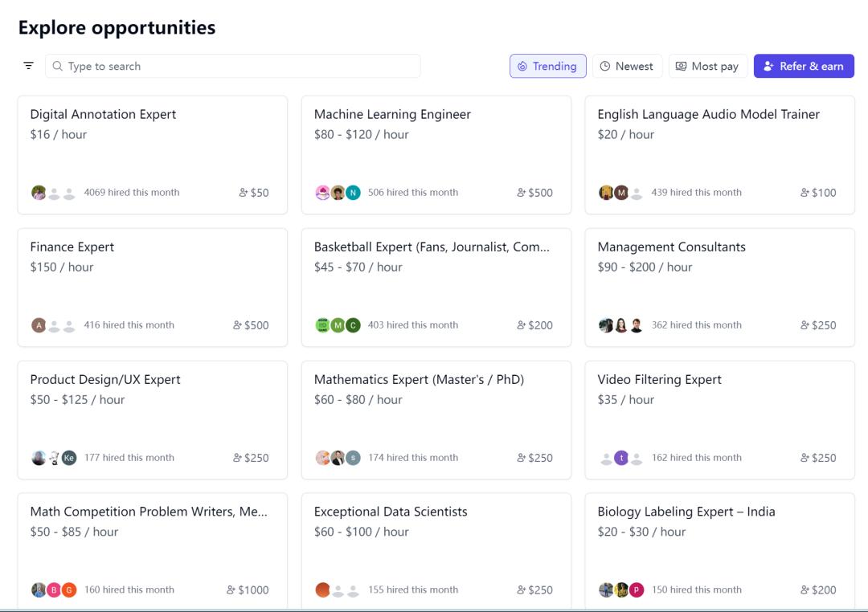Open Mathematics Expert (Master's / PhD) listing
Image resolution: width=868 pixels, height=612 pixels.
(419, 379)
